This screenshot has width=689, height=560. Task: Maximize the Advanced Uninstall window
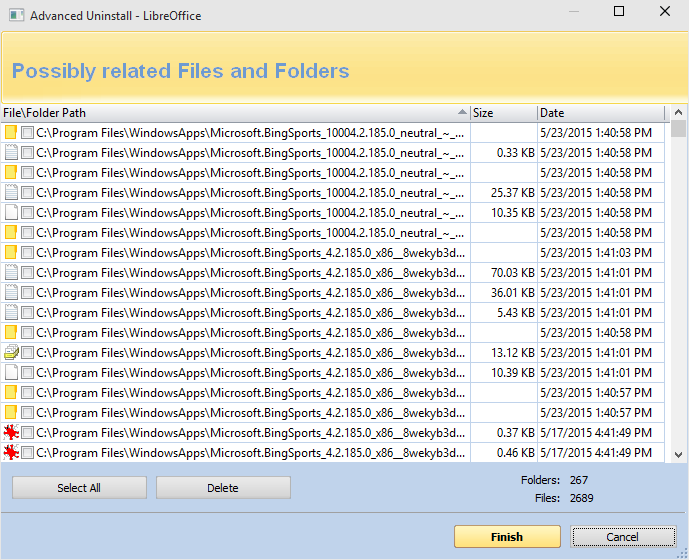619,11
